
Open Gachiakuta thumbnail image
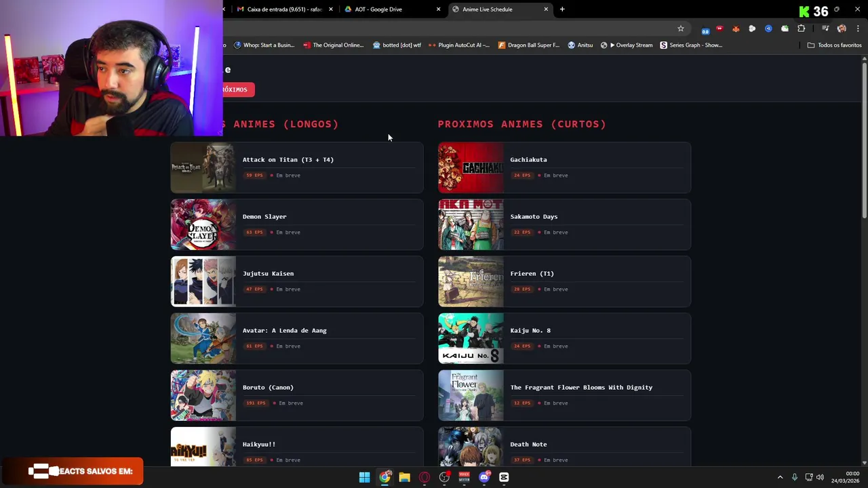click(x=471, y=167)
